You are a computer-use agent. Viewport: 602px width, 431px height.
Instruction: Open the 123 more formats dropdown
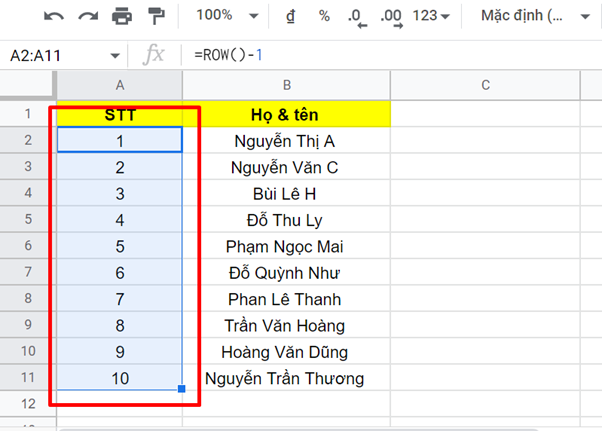(x=431, y=16)
